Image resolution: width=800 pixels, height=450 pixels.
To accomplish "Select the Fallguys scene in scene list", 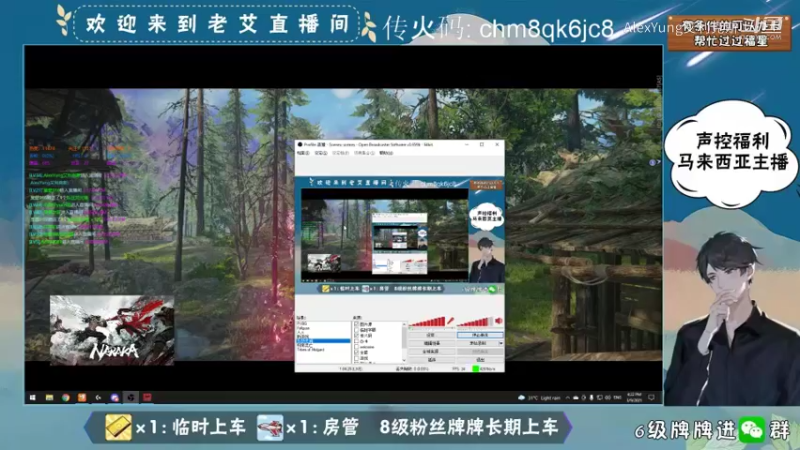I will click(x=304, y=328).
